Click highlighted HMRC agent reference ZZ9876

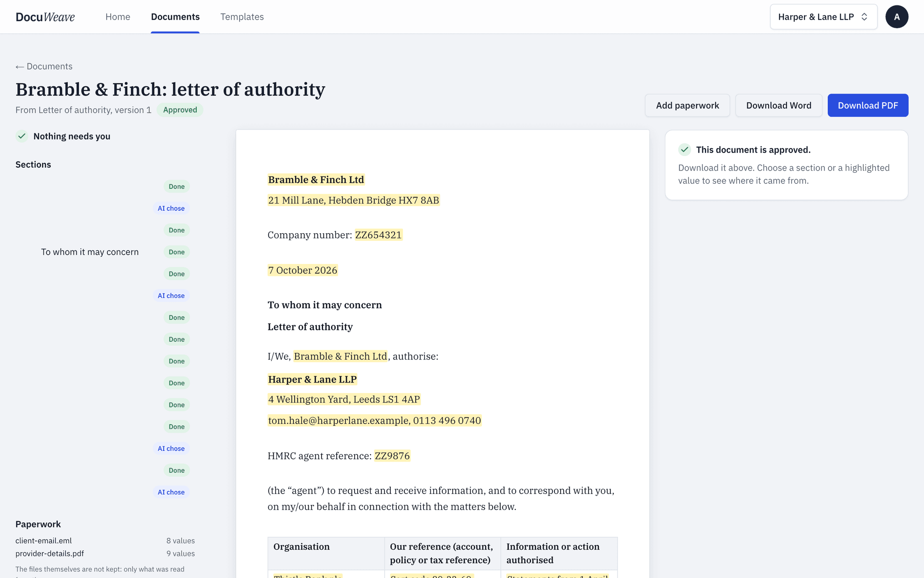[x=392, y=455]
